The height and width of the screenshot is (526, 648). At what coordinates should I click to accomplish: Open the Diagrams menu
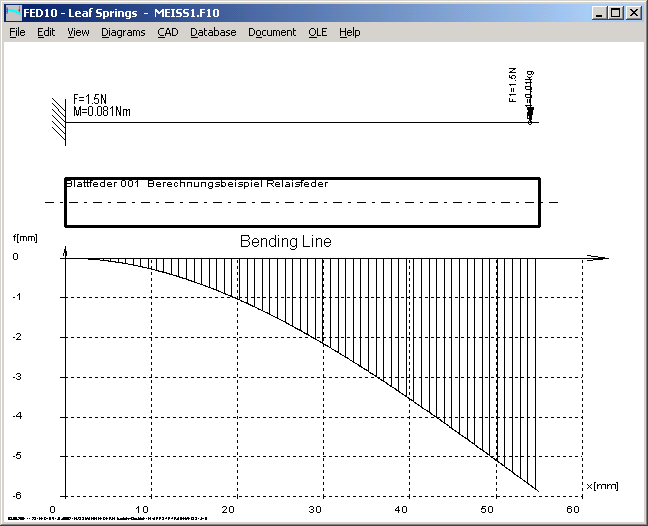point(123,32)
